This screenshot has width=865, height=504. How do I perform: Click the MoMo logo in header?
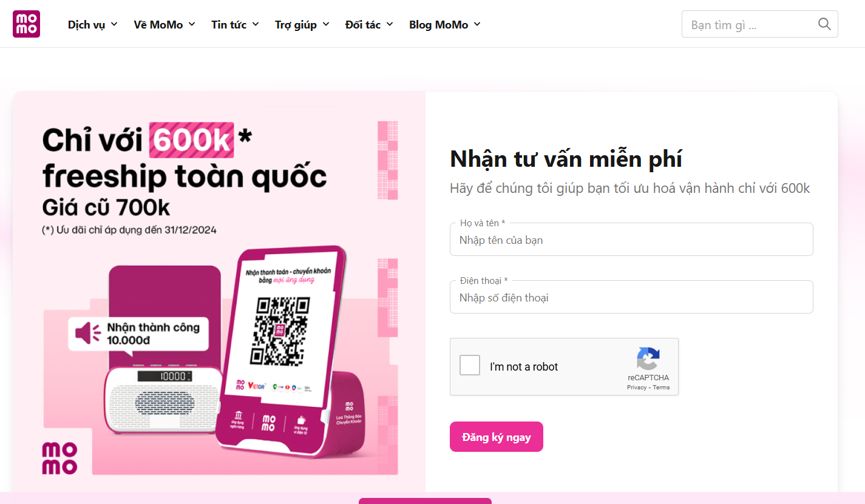pos(26,24)
